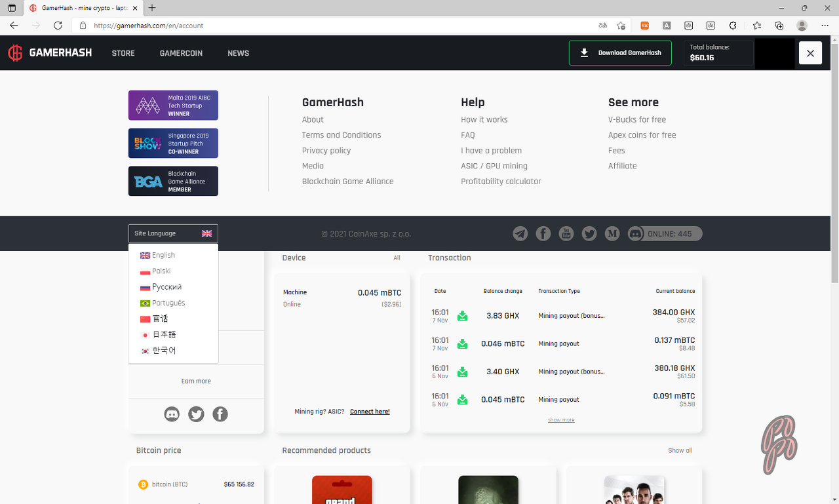
Task: Open the Facebook icon in the footer bar
Action: click(x=543, y=233)
